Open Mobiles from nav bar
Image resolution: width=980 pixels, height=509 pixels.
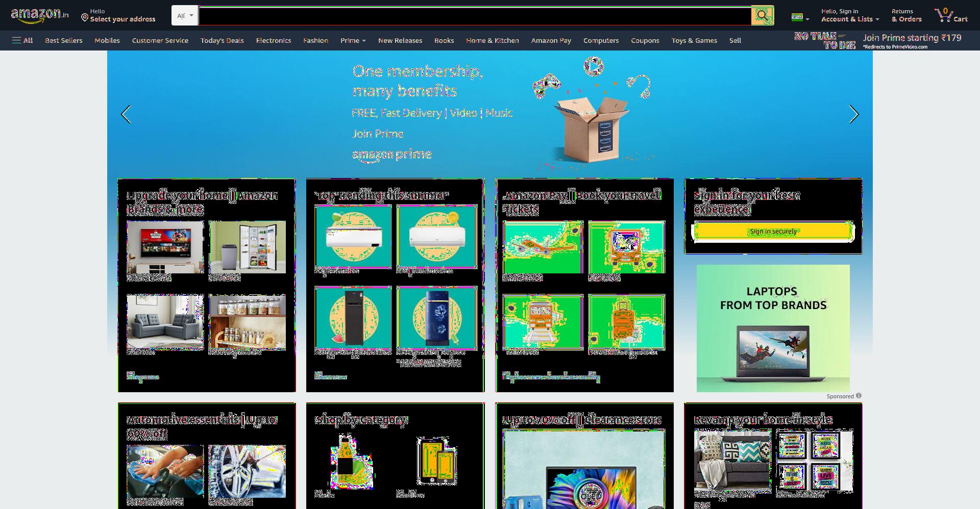pos(107,40)
